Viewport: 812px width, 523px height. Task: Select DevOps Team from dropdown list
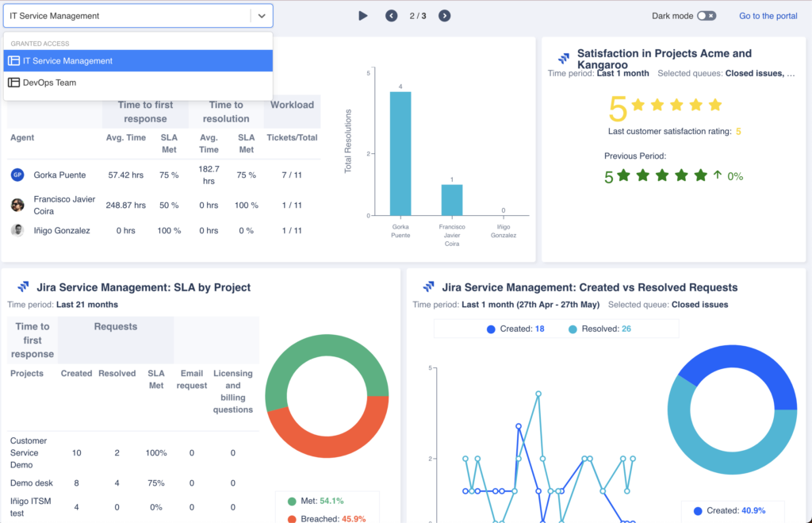point(138,83)
